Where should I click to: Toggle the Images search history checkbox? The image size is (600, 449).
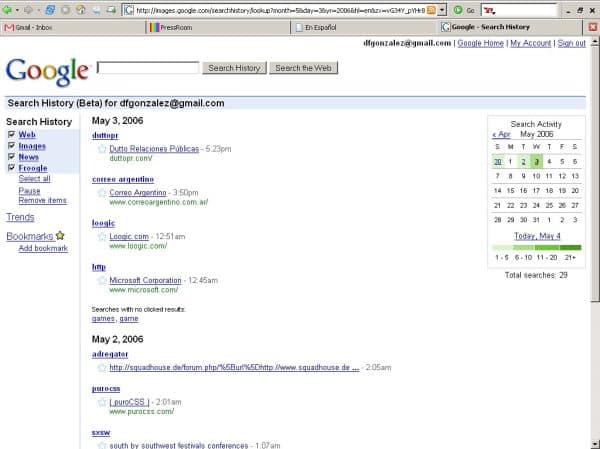[x=11, y=145]
